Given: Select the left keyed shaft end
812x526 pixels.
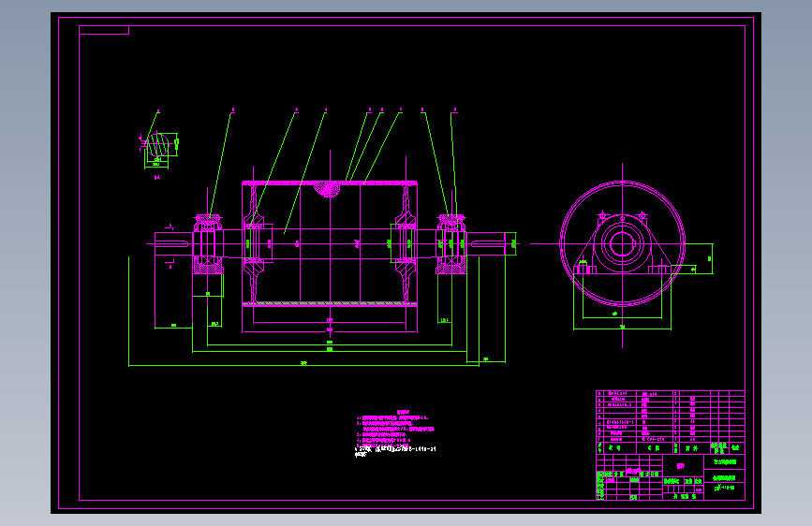Looking at the screenshot, I should coord(173,244).
